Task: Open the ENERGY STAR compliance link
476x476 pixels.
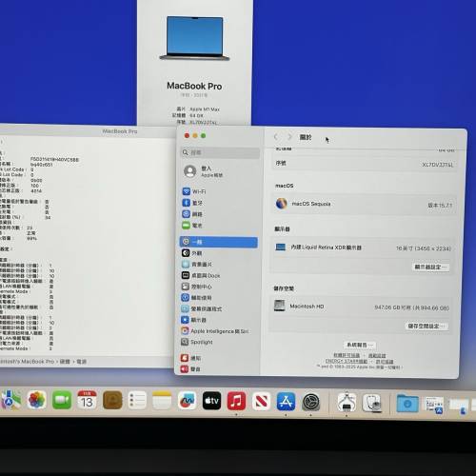Action: click(x=347, y=361)
